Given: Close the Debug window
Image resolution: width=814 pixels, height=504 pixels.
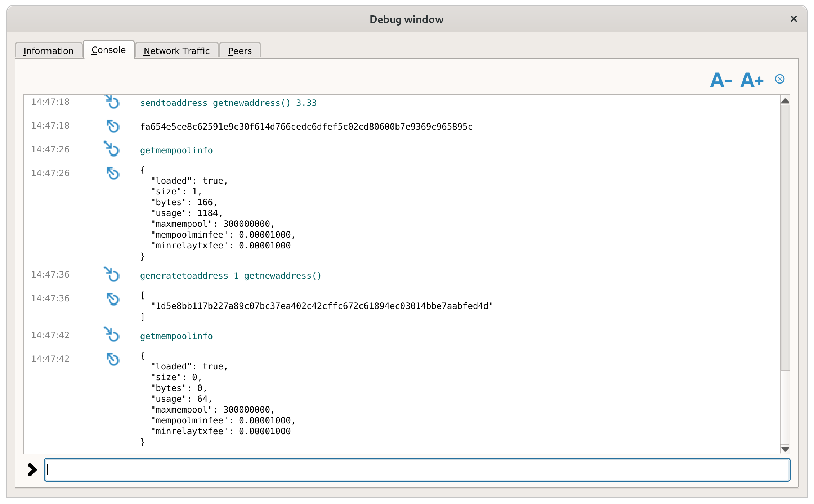Looking at the screenshot, I should pos(793,19).
